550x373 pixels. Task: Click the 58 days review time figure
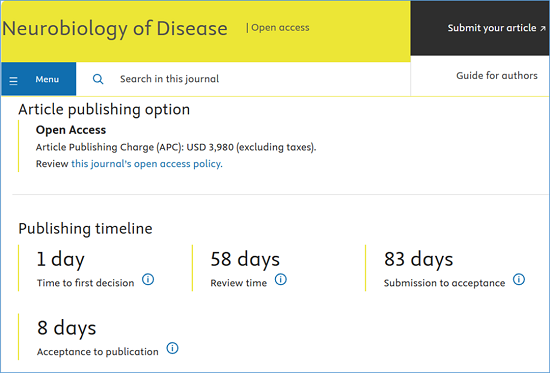pos(245,260)
